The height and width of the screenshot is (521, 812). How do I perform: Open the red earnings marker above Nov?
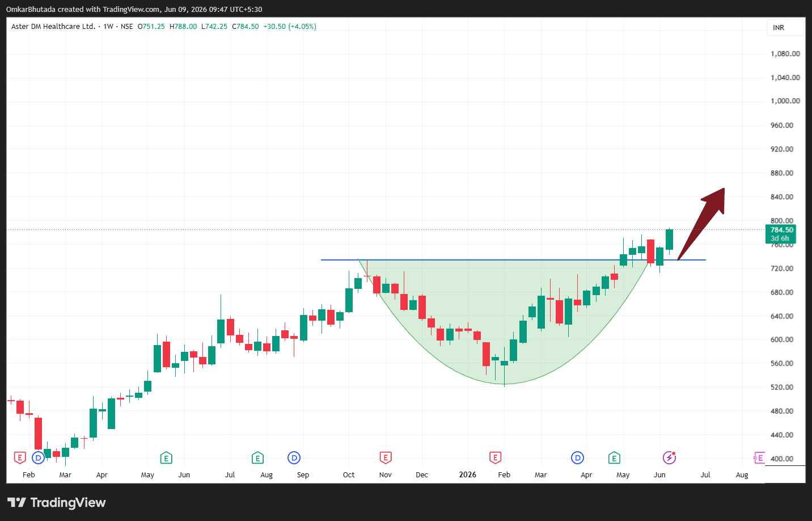[x=386, y=457]
